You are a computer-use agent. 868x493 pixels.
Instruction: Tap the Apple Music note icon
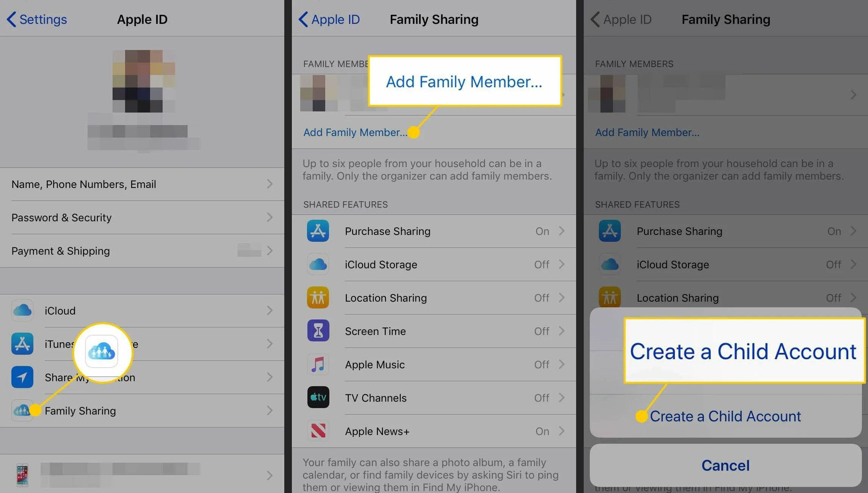318,364
